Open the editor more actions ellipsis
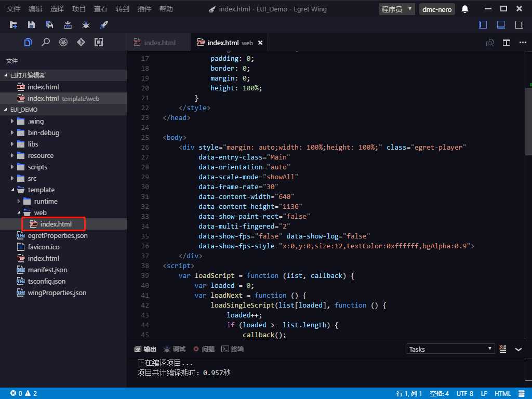 pyautogui.click(x=523, y=43)
